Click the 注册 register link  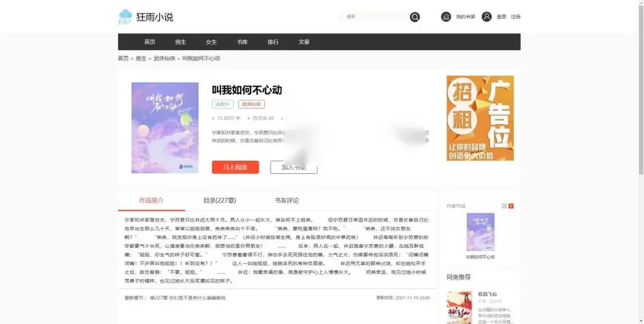516,17
